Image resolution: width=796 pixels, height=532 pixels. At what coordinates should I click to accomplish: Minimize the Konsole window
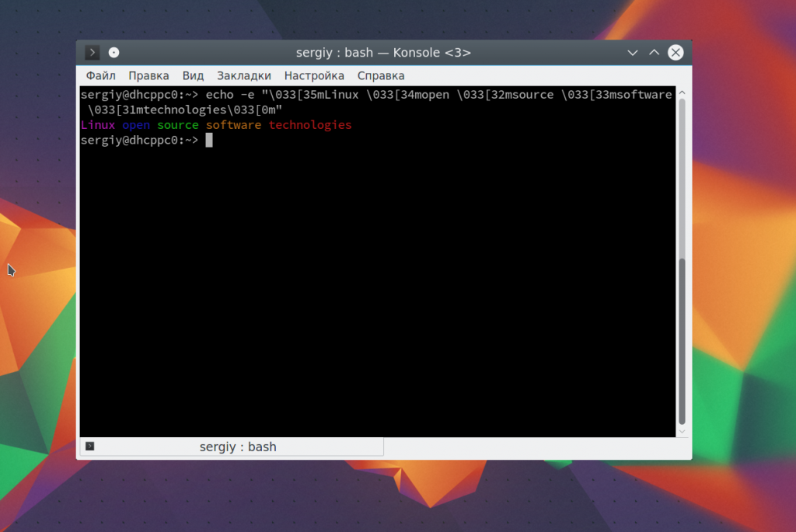pos(633,53)
